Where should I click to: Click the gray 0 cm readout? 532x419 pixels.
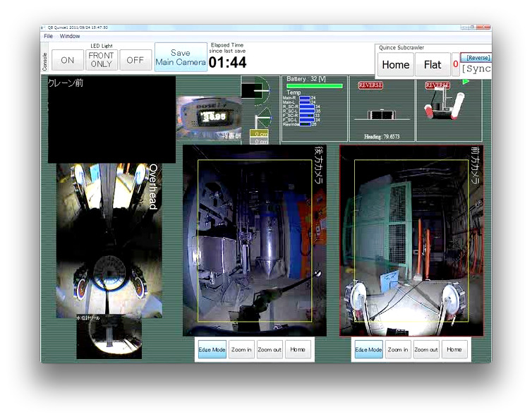(260, 141)
